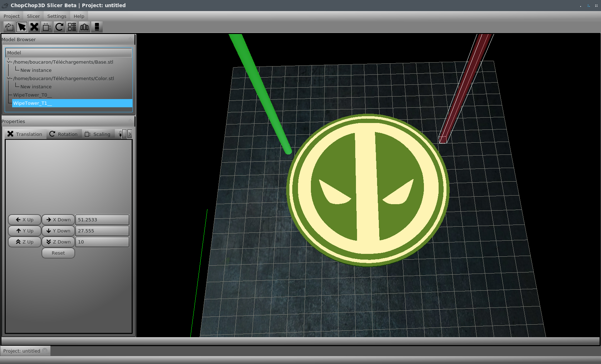Open the grid list view toolbar icon
Image resolution: width=601 pixels, height=364 pixels.
(x=72, y=27)
